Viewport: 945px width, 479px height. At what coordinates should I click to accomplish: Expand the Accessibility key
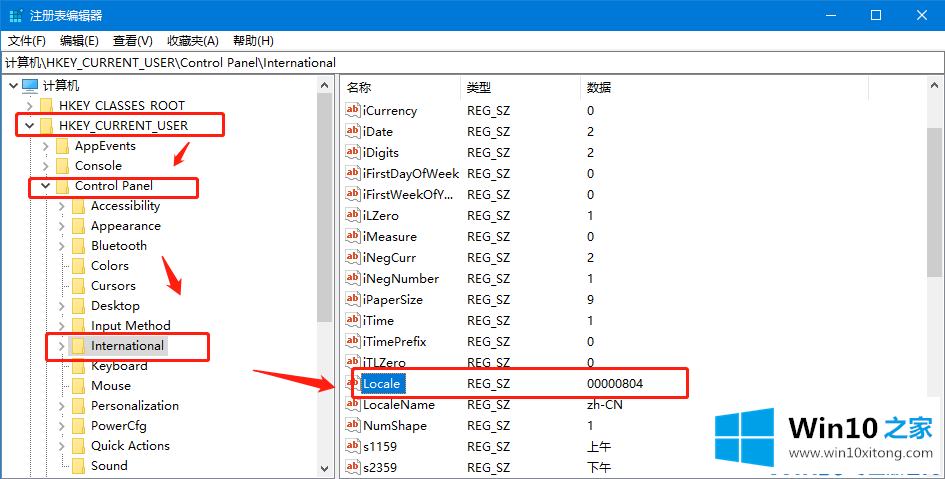point(61,206)
